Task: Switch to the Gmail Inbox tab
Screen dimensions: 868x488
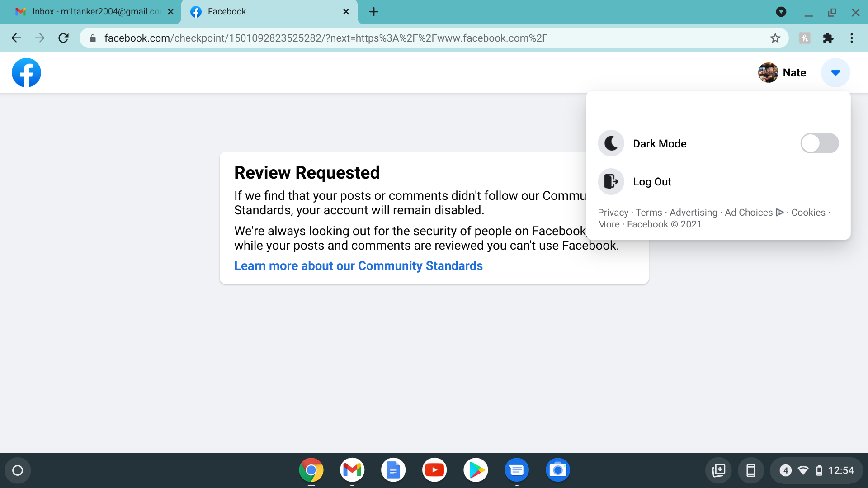Action: [90, 12]
